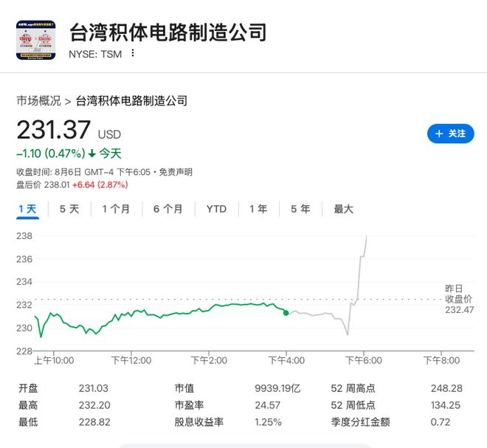Click the 231.37 USD price
This screenshot has width=487, height=448.
click(69, 130)
